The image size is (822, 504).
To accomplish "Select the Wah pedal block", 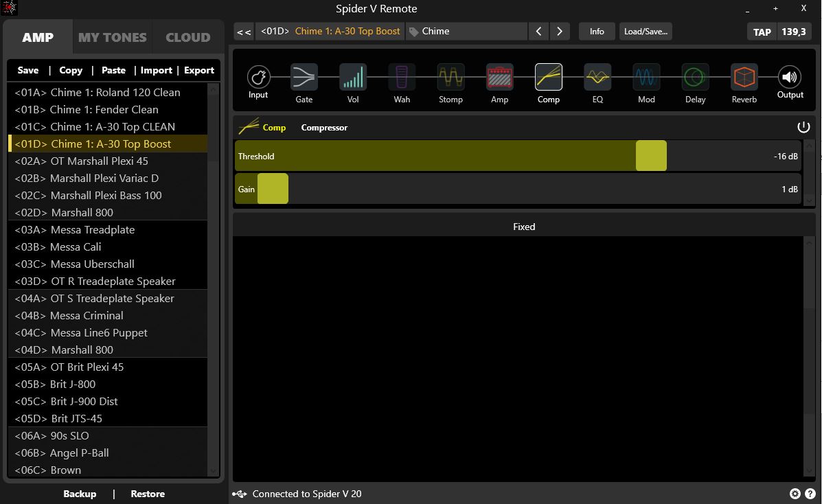I will tap(402, 77).
